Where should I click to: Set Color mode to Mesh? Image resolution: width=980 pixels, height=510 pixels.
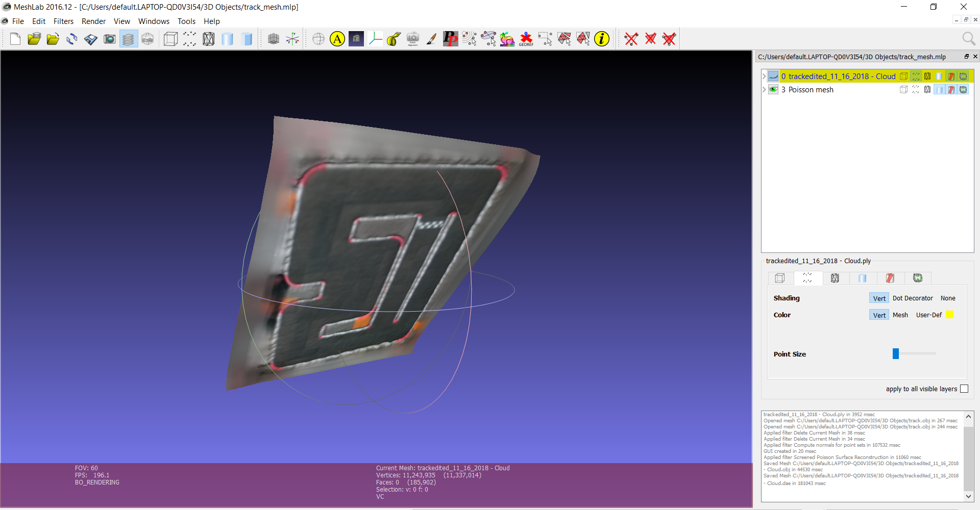tap(900, 315)
